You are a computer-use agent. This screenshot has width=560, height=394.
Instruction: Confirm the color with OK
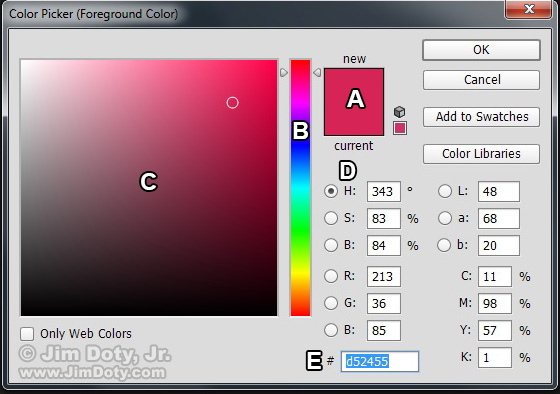481,50
